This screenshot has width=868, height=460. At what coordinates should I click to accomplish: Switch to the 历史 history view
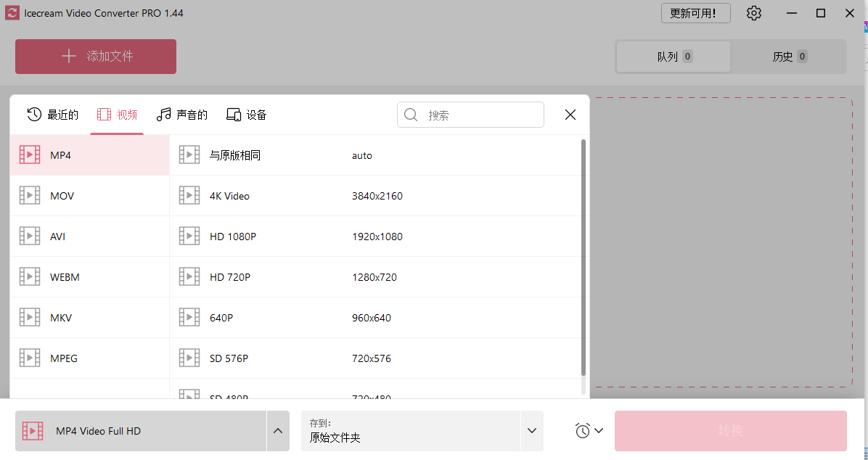[789, 57]
